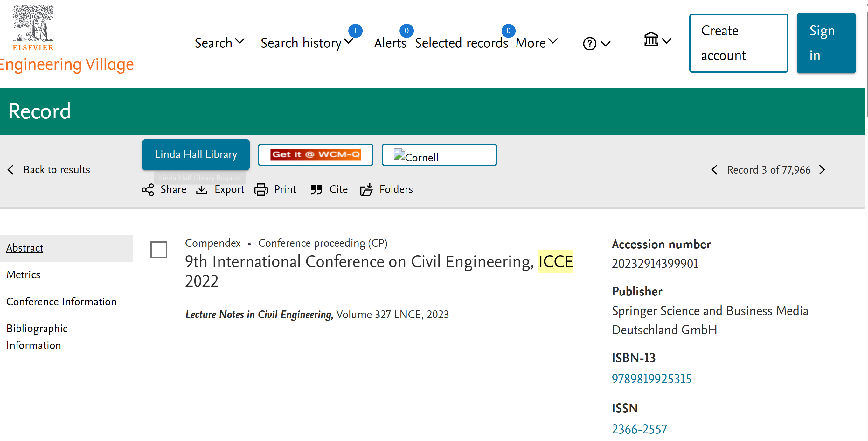Click the Linda Hall Library button

pos(196,154)
